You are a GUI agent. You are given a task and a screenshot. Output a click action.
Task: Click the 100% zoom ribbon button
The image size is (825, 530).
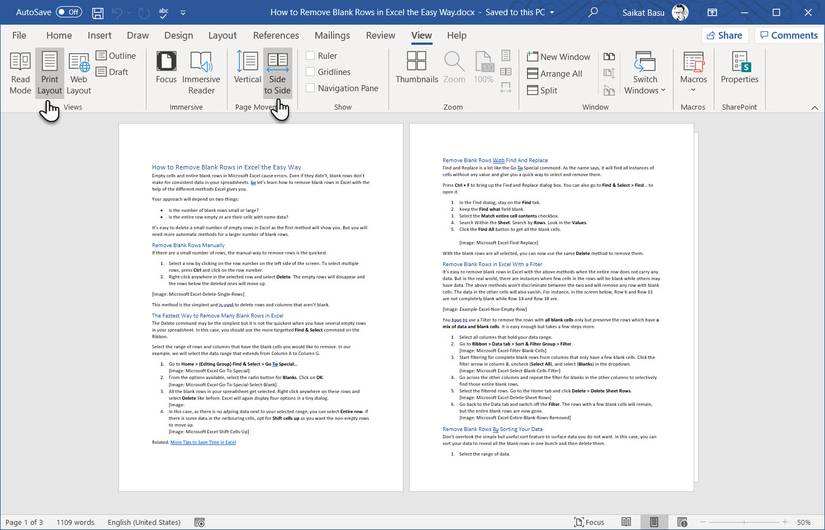[484, 67]
